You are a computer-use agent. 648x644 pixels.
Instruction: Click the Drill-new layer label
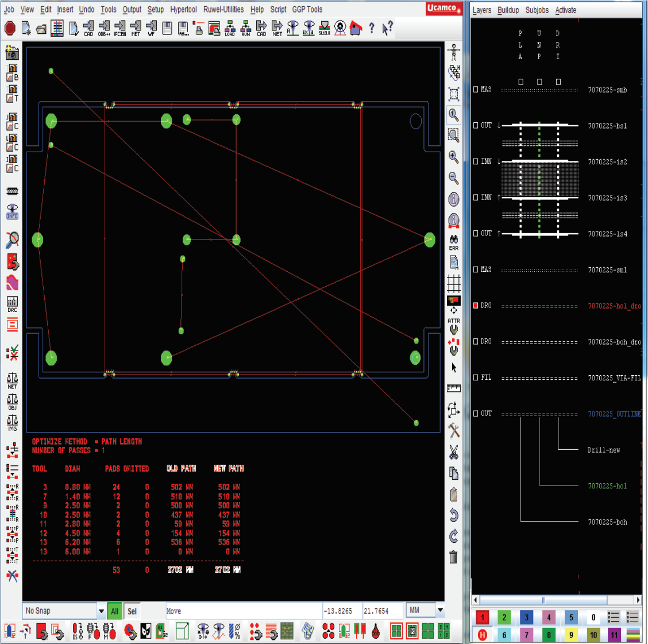[x=603, y=450]
